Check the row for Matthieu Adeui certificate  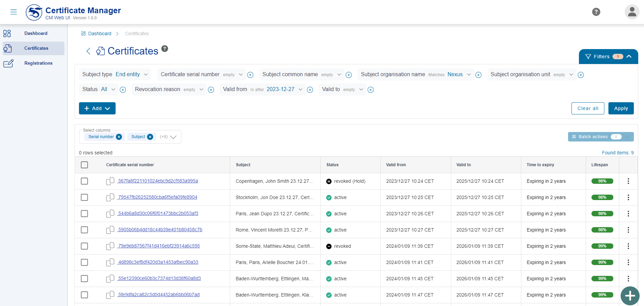pyautogui.click(x=84, y=246)
